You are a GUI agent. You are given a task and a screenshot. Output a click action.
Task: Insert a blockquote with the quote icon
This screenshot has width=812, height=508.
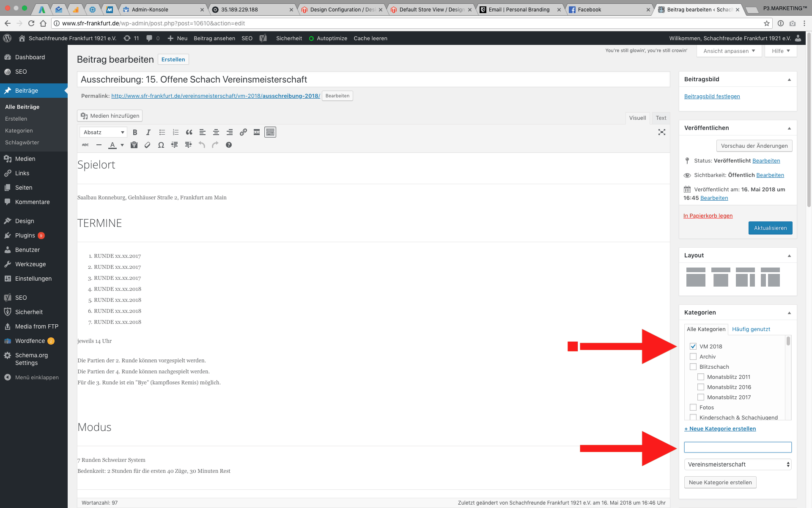coord(189,133)
